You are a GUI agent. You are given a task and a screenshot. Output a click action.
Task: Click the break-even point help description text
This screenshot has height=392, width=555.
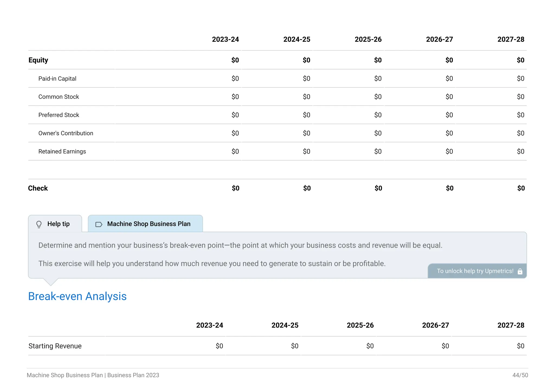(240, 246)
